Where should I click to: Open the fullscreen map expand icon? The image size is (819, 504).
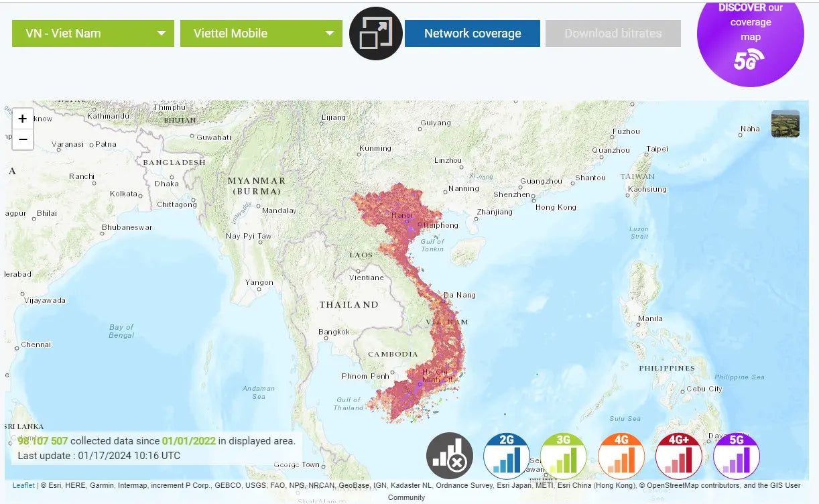(375, 34)
